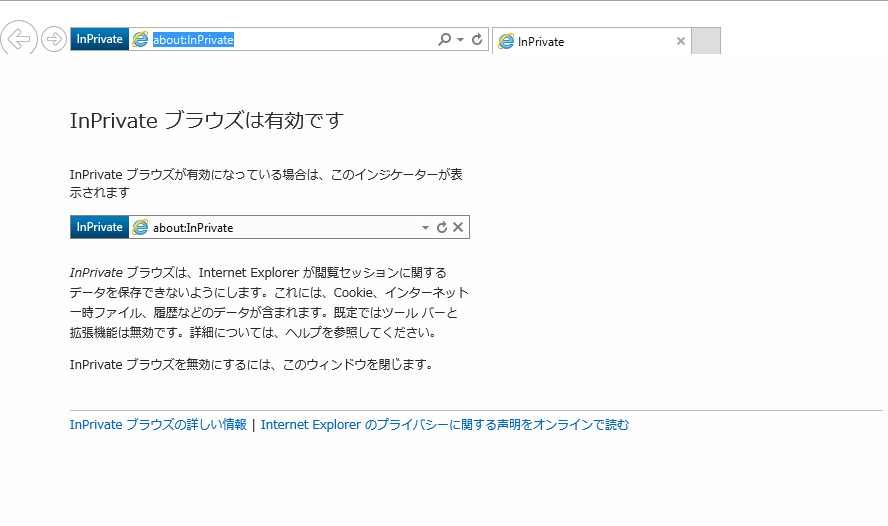Click the about:InPrivate address bar text field
Screen dimensions: 888x526
click(290, 39)
